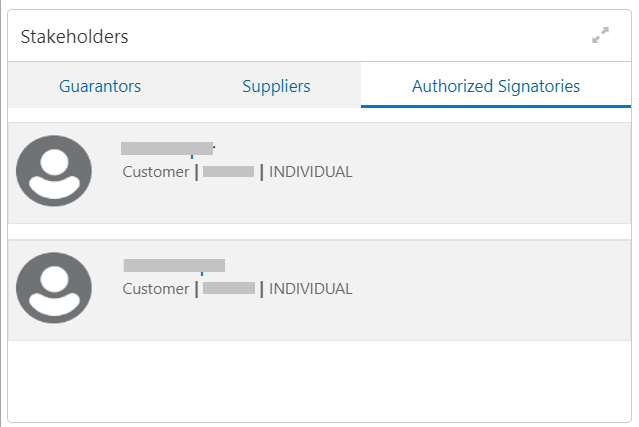Click the first signatory's Customer label

click(156, 172)
